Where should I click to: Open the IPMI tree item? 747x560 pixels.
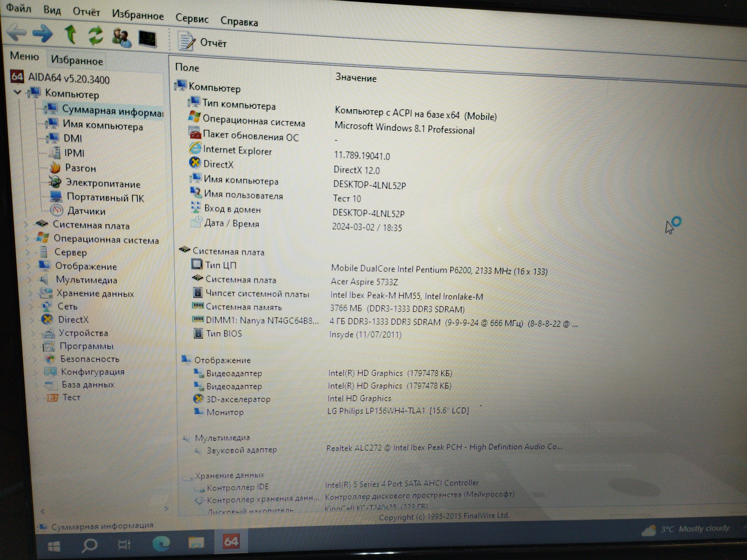click(66, 152)
